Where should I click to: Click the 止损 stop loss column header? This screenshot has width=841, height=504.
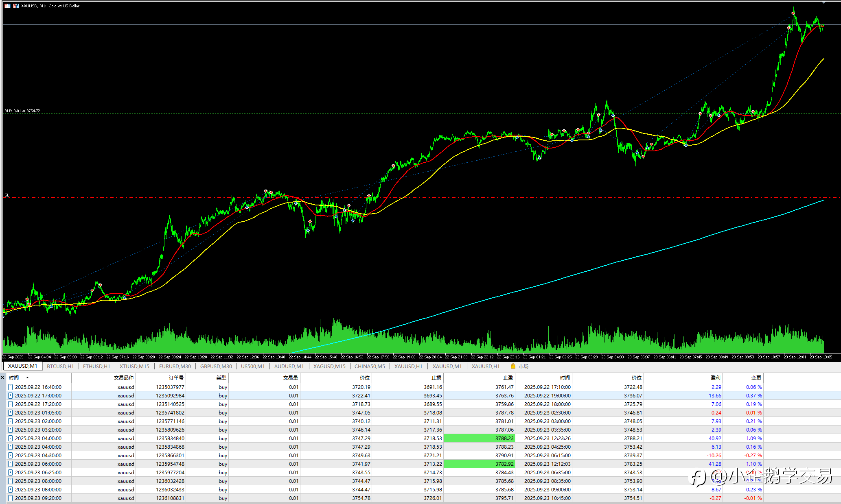tap(436, 378)
